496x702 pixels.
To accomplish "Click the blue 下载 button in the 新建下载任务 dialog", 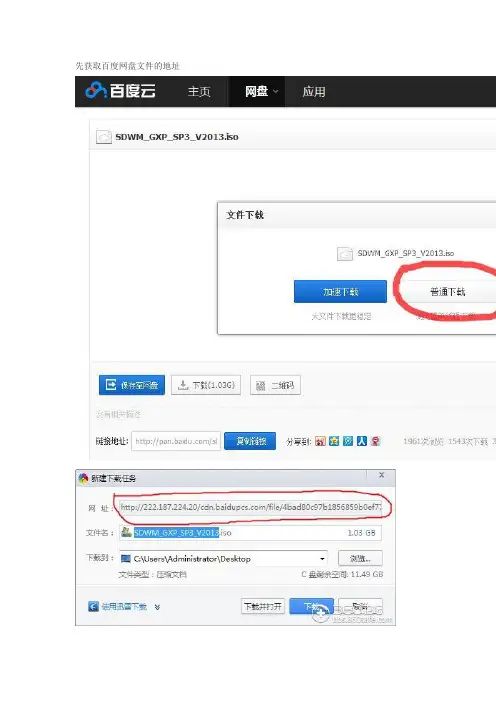I will [311, 607].
